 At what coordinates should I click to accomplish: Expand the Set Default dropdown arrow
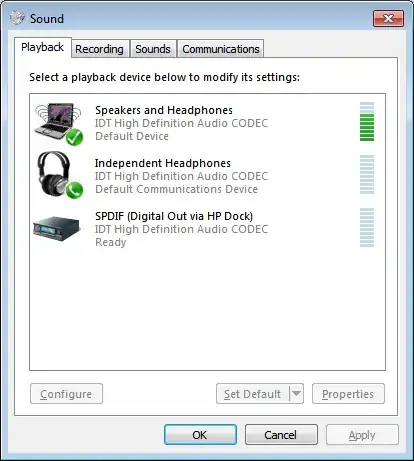point(296,394)
